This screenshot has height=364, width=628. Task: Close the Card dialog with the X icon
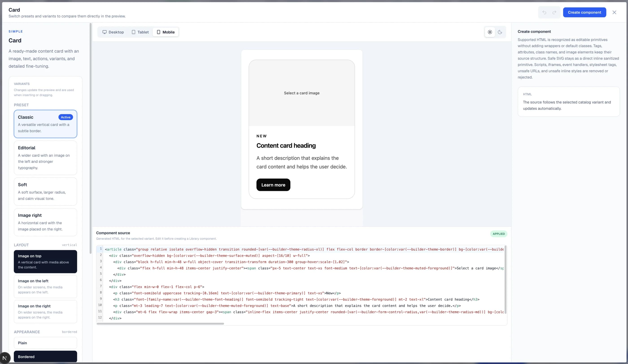[614, 13]
